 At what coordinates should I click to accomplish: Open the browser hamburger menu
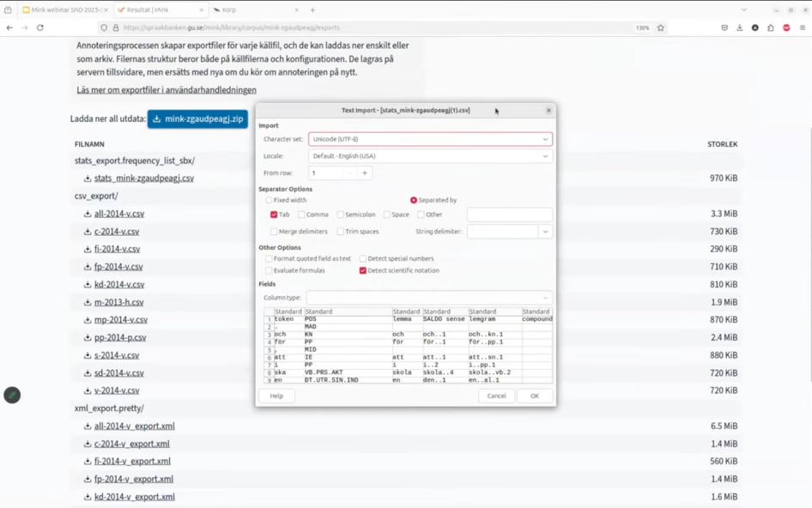tap(803, 27)
